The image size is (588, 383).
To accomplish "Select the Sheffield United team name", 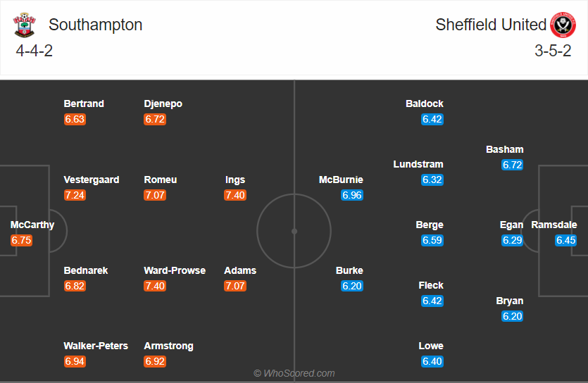I will [491, 25].
